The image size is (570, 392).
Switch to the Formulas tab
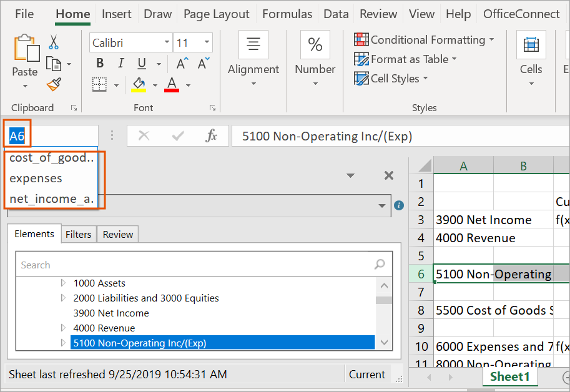tap(287, 14)
